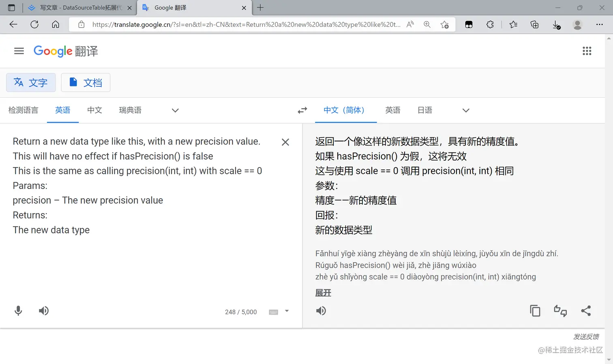The height and width of the screenshot is (364, 613).
Task: Expand more target languages
Action: pyautogui.click(x=466, y=110)
